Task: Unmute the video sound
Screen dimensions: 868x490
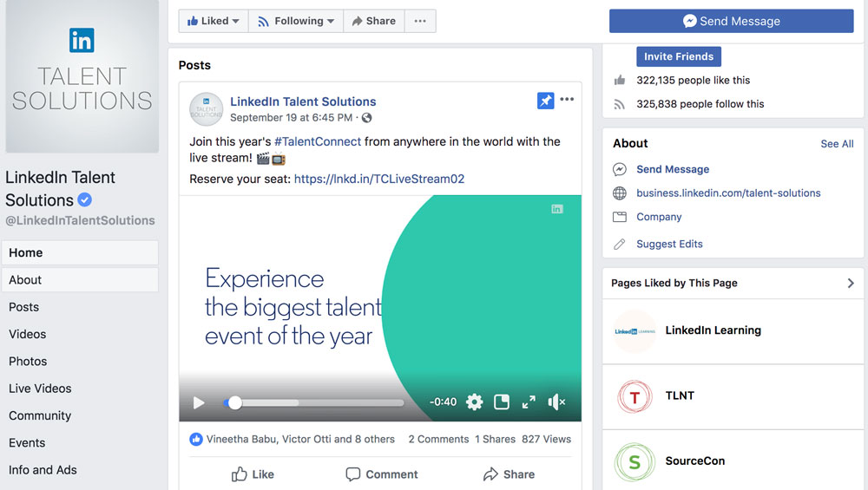Action: coord(556,402)
